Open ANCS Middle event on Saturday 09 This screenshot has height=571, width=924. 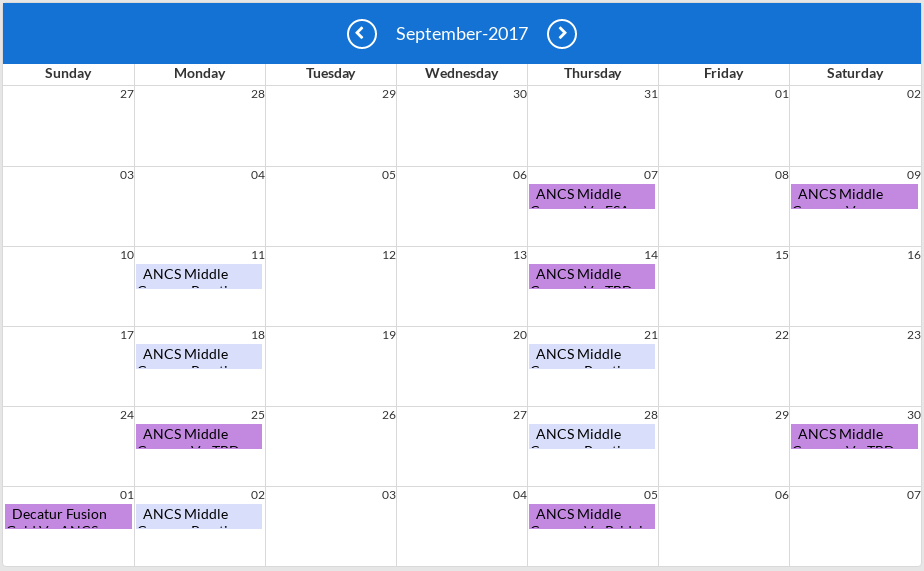point(854,196)
